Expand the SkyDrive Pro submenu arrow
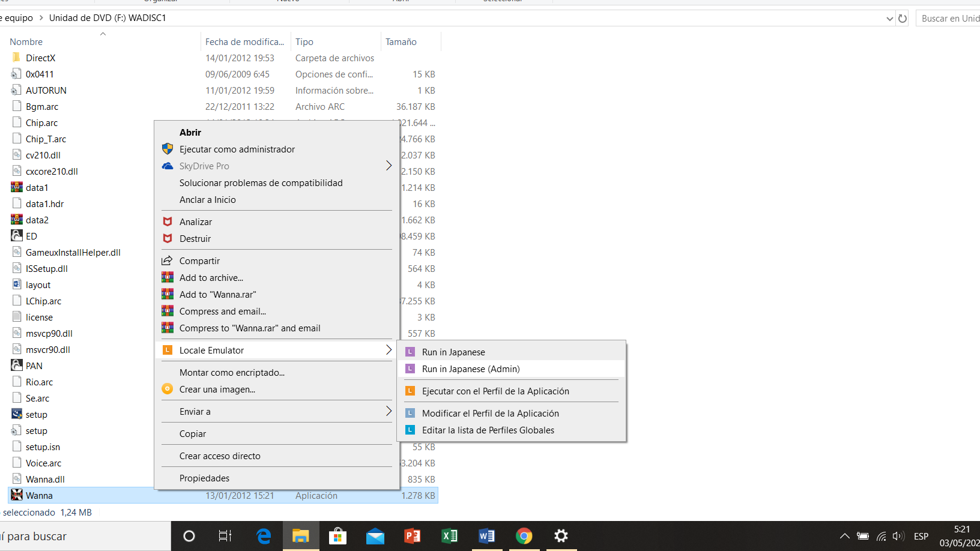980x551 pixels. [389, 166]
